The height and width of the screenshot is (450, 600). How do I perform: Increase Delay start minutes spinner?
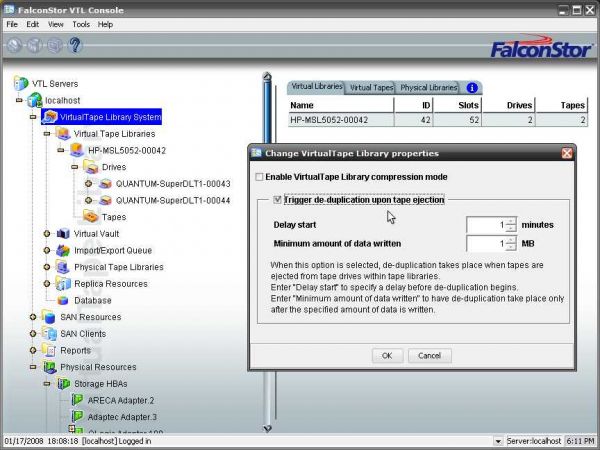click(511, 221)
